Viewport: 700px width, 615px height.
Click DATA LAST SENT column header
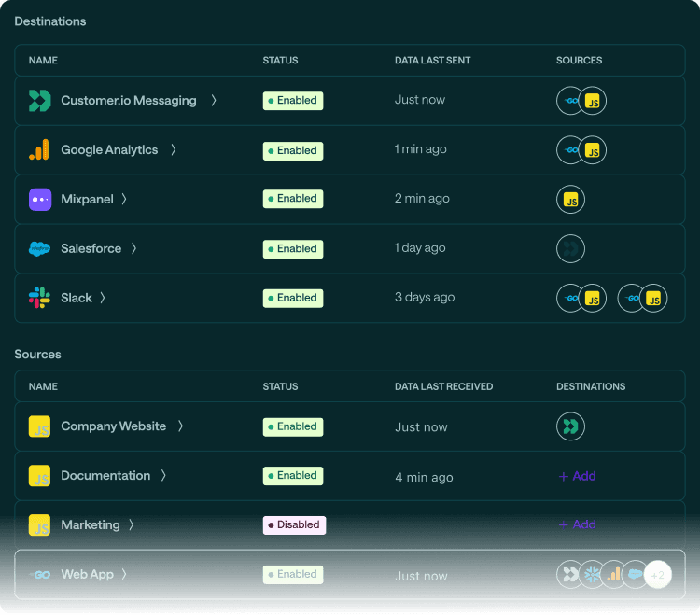tap(432, 61)
